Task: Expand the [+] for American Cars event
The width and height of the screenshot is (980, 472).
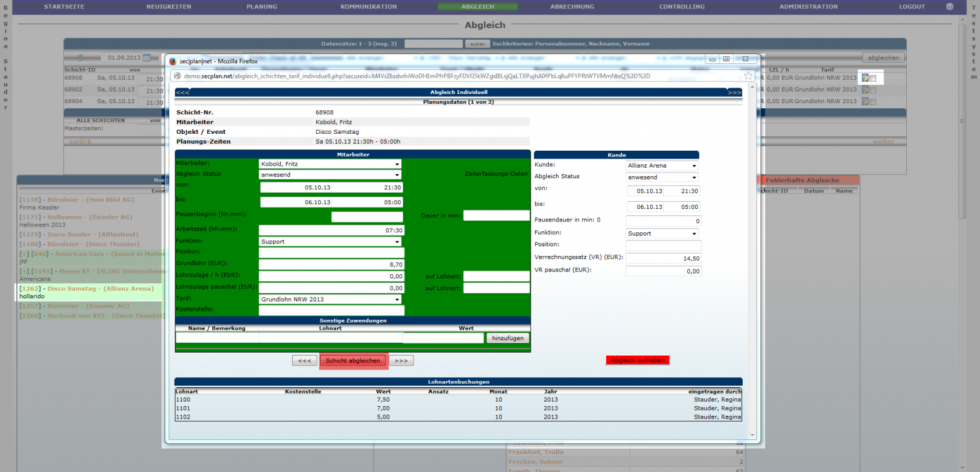Action: click(24, 253)
